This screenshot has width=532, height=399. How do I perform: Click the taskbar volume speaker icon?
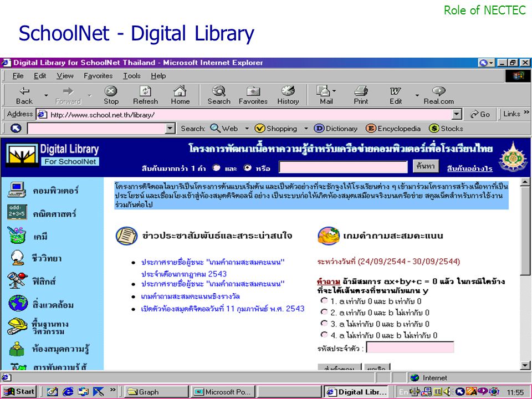coord(447,392)
